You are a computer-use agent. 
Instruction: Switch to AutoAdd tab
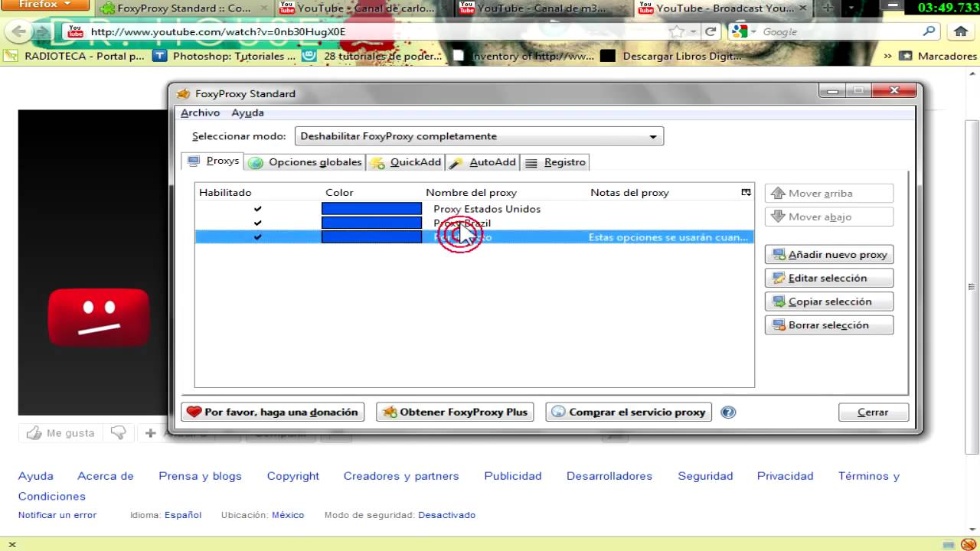tap(483, 162)
